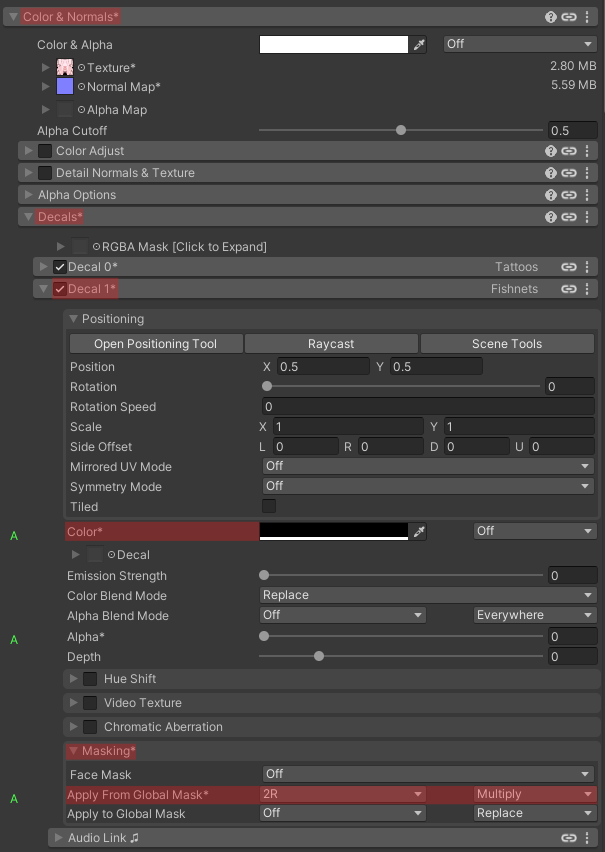The image size is (605, 852).
Task: Pick color with Color & Alpha eyedropper
Action: 420,45
